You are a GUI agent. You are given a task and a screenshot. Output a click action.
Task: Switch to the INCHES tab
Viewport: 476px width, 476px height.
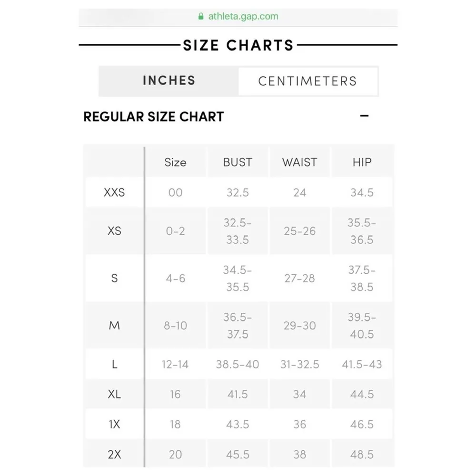click(169, 80)
